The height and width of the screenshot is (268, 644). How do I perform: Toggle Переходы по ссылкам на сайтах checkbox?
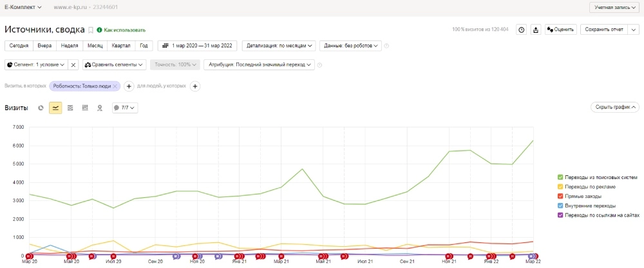[560, 215]
